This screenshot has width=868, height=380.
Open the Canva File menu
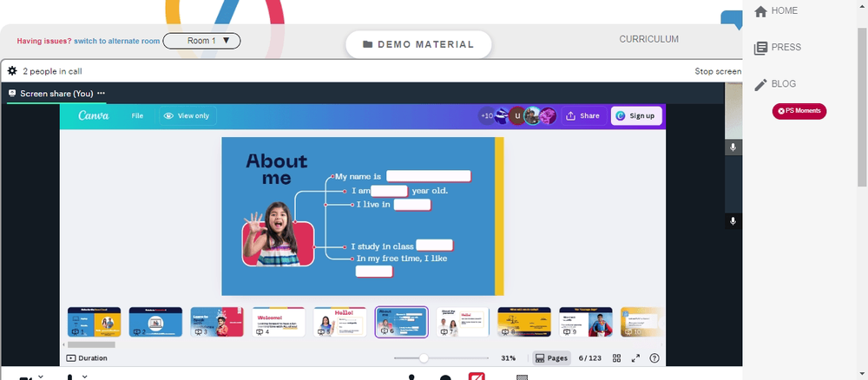click(x=137, y=115)
